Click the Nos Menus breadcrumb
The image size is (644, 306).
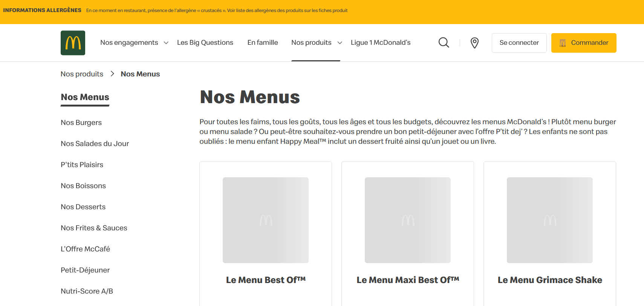(x=140, y=74)
